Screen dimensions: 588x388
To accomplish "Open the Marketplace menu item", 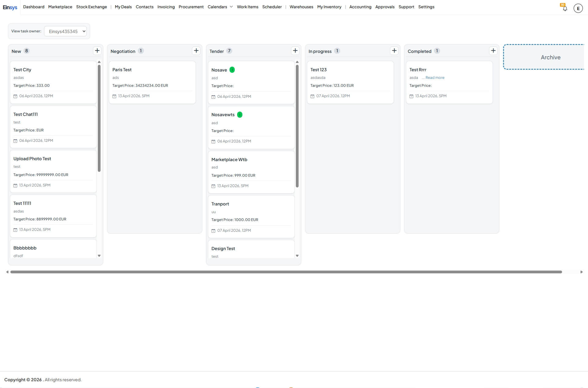I will coord(60,7).
